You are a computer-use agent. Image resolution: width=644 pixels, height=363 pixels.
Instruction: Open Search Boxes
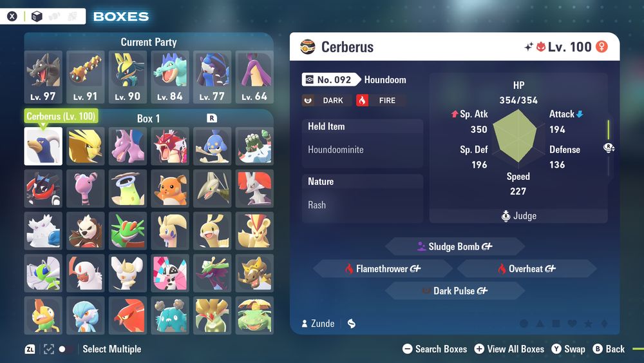[435, 349]
